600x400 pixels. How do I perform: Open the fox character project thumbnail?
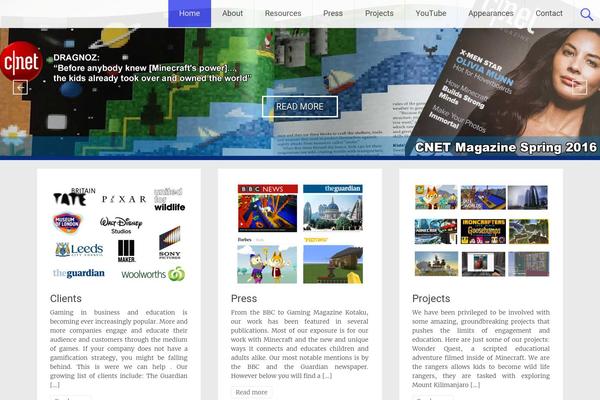click(x=436, y=197)
